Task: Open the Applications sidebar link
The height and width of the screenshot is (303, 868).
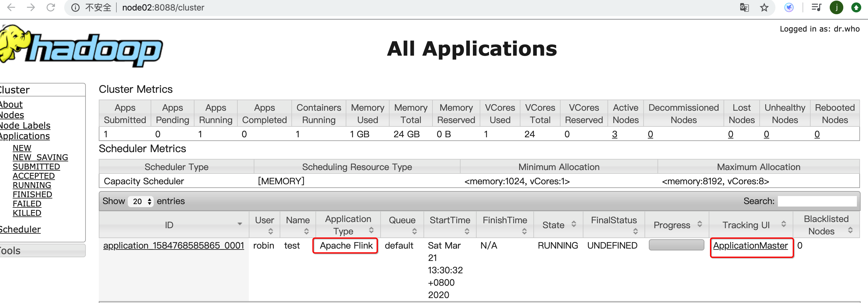Action: tap(25, 136)
